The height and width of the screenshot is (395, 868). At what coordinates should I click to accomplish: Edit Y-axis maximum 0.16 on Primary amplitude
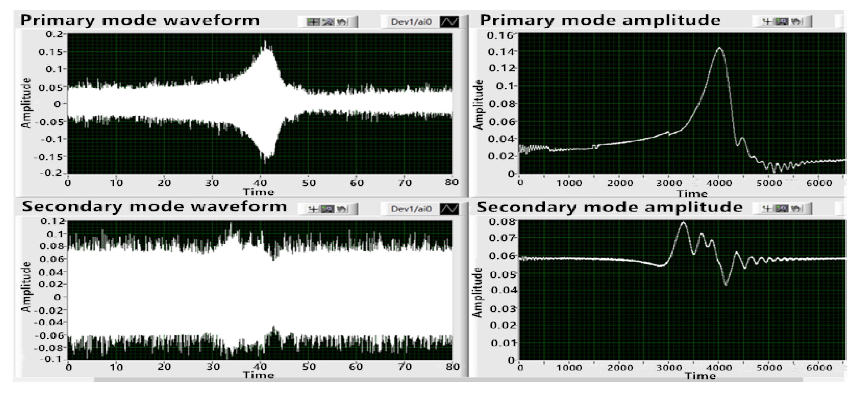500,35
